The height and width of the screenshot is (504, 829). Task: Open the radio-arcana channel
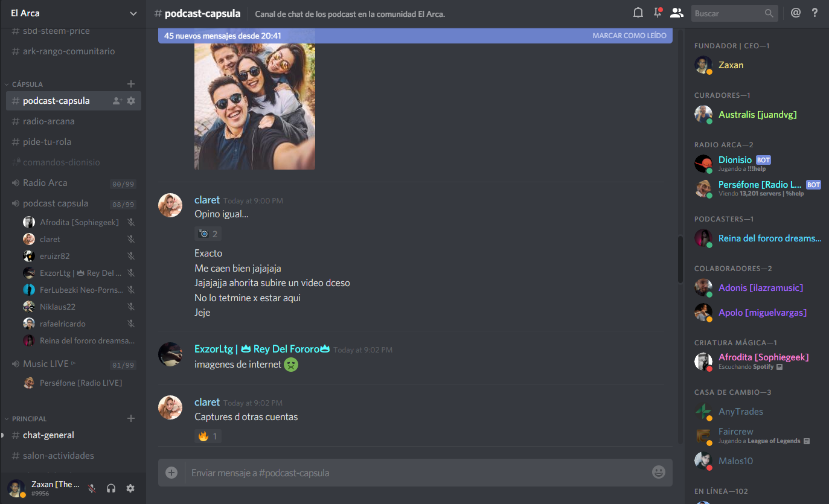click(x=73, y=121)
